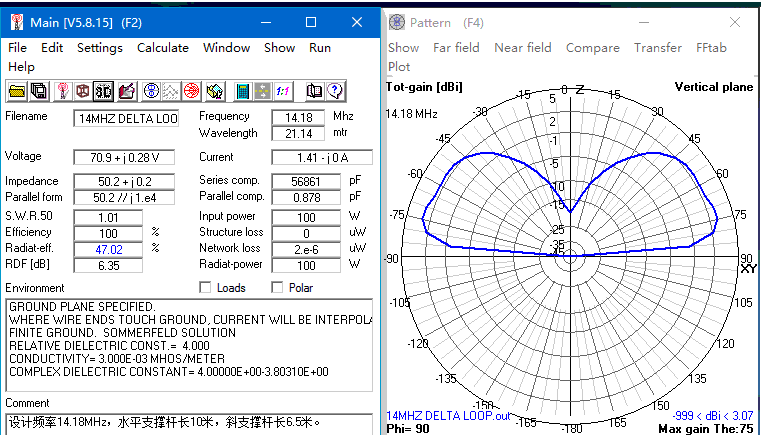Image resolution: width=761 pixels, height=435 pixels.
Task: Click the question mark help icon
Action: [x=335, y=91]
